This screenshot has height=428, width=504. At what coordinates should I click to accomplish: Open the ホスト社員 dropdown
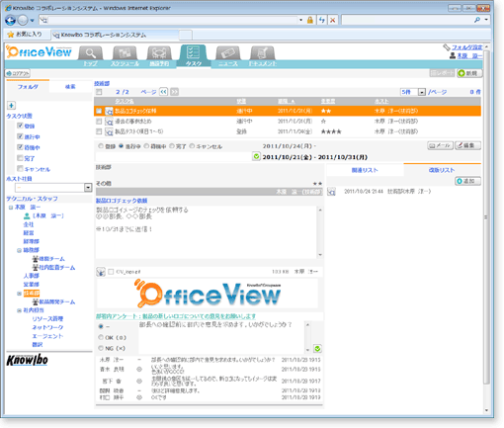(x=88, y=188)
